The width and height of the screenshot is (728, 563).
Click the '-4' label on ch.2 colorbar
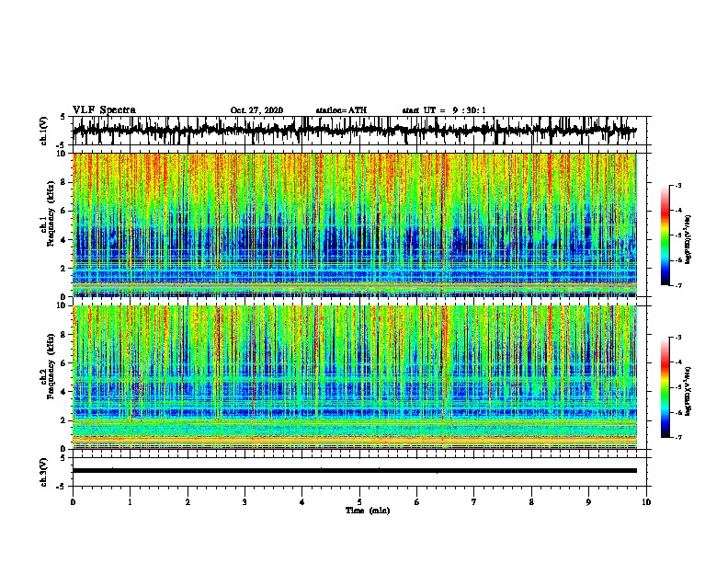pos(677,362)
